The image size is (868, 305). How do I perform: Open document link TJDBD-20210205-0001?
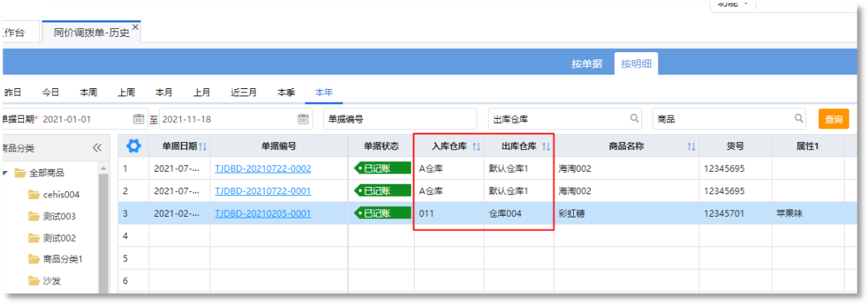tap(263, 213)
